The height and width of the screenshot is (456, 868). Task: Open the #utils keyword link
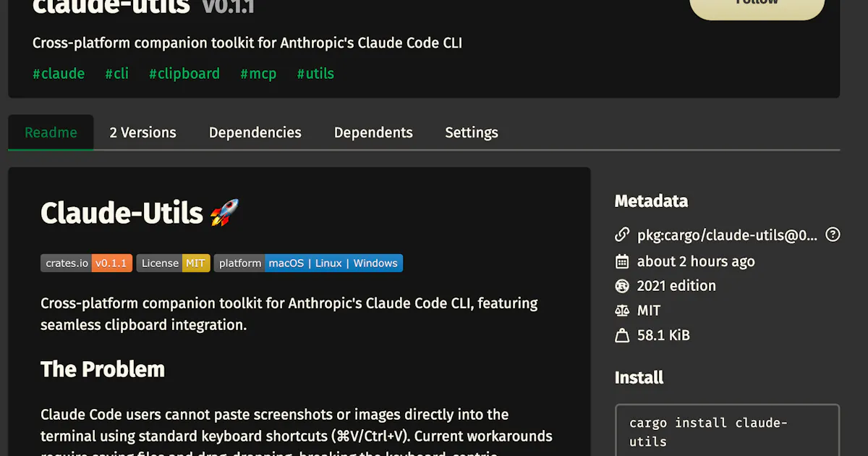(315, 74)
